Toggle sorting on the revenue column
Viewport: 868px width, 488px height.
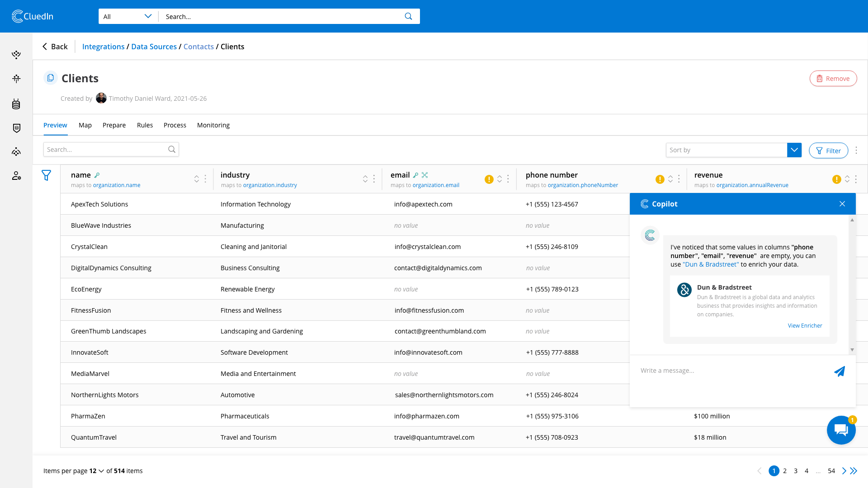point(847,179)
